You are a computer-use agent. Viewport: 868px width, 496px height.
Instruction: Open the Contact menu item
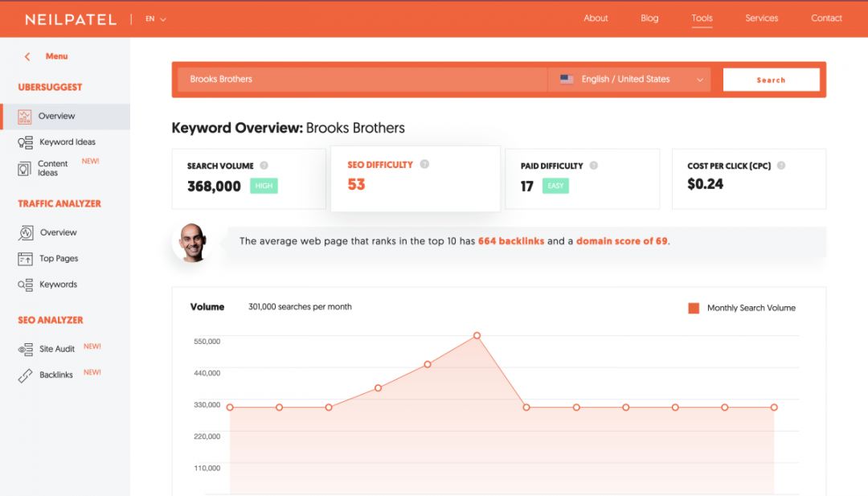click(826, 18)
